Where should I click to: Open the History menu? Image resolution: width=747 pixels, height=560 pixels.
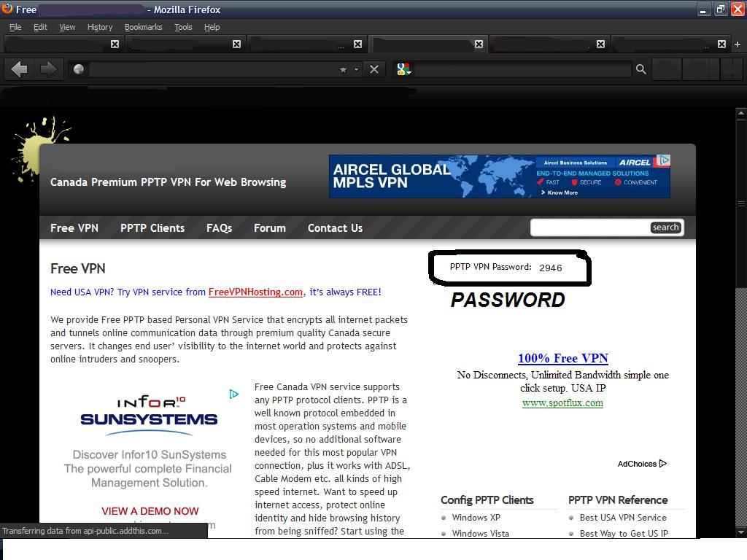click(x=100, y=27)
